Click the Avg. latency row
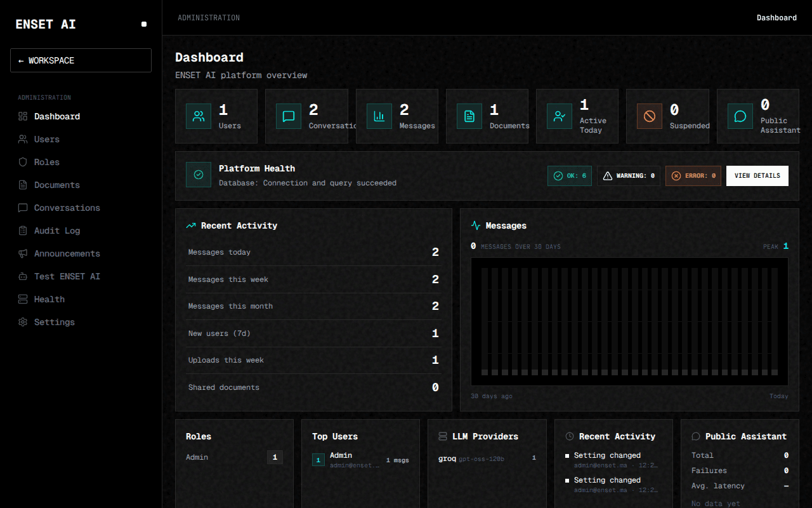 tap(740, 486)
